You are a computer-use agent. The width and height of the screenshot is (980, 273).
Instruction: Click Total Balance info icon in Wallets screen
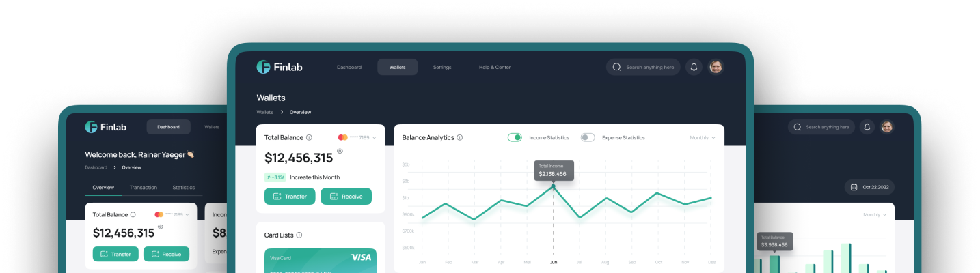click(309, 137)
